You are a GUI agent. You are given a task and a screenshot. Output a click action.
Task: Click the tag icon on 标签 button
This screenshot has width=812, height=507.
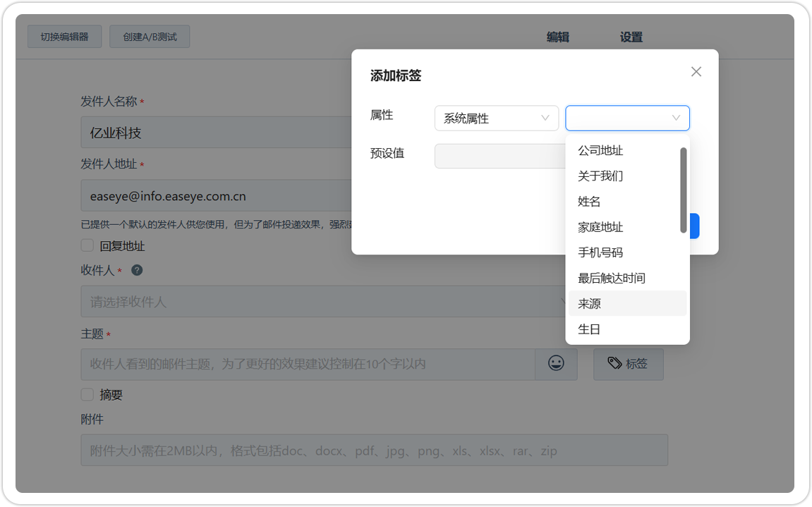(615, 364)
